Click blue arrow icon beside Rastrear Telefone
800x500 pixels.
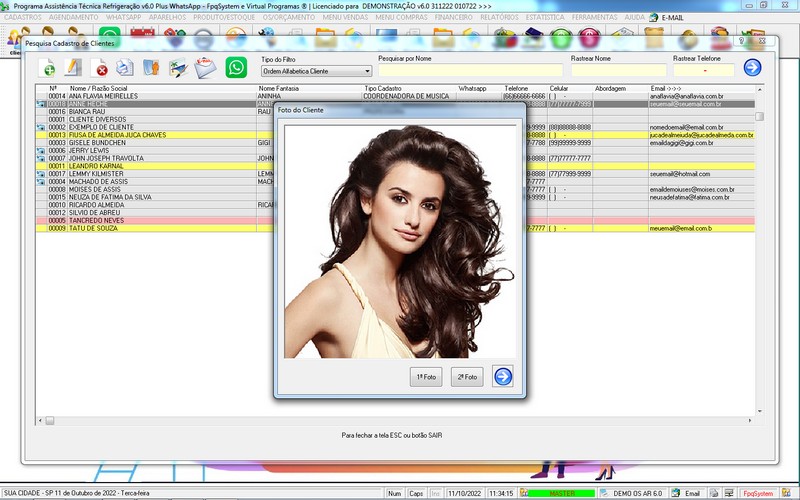(x=752, y=68)
